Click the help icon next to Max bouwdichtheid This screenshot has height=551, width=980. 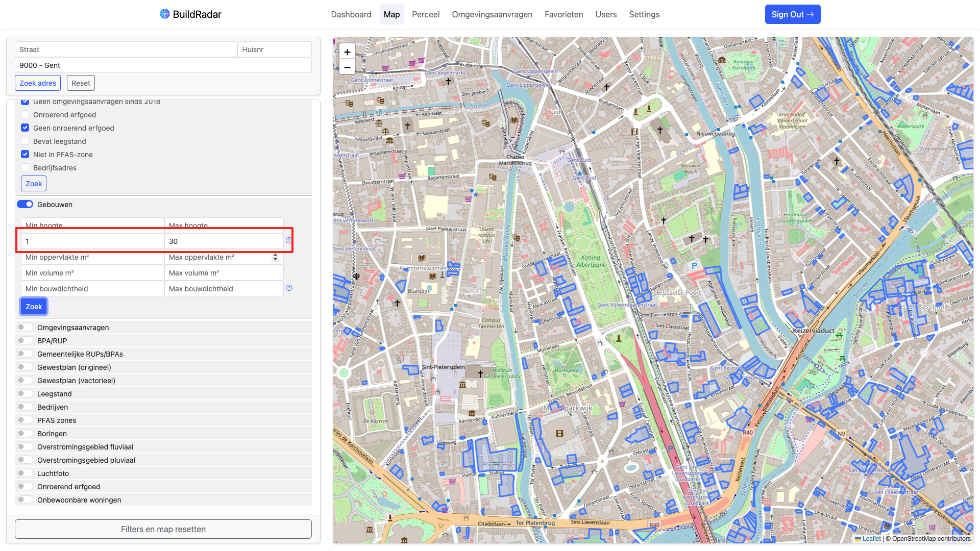(289, 288)
